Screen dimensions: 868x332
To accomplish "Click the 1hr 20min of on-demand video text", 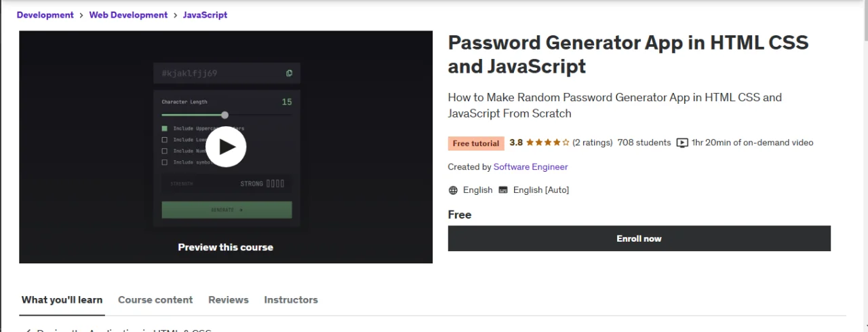I will [752, 143].
